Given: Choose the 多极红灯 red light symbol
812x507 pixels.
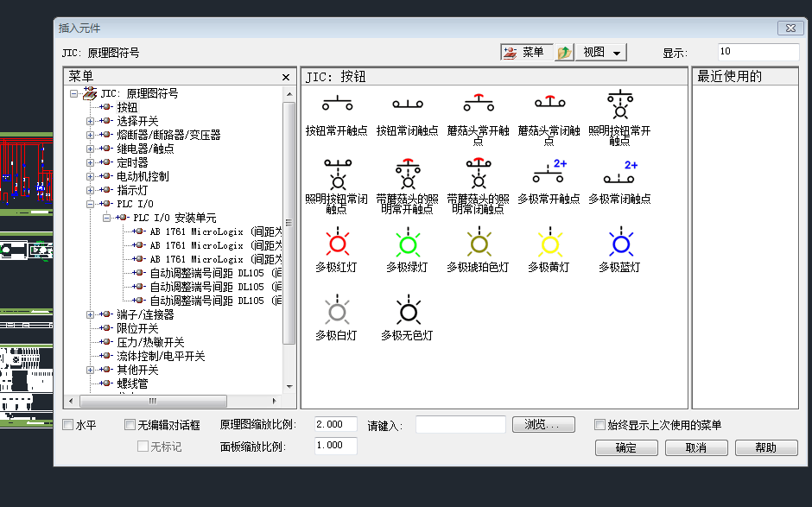Looking at the screenshot, I should coord(336,243).
